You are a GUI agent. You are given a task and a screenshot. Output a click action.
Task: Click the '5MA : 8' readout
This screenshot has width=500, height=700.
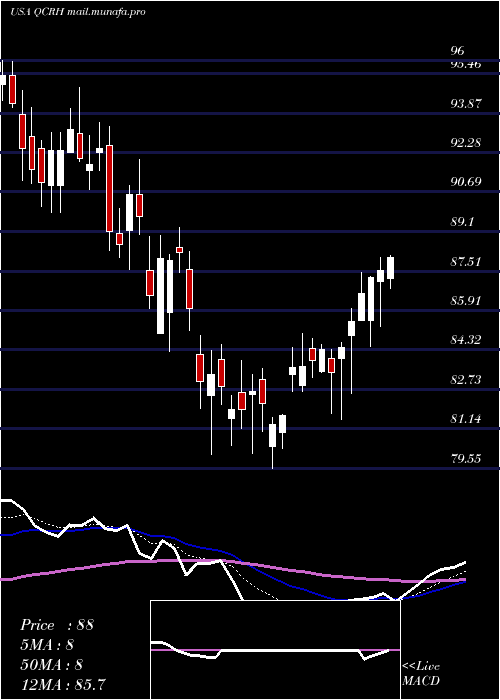[47, 644]
